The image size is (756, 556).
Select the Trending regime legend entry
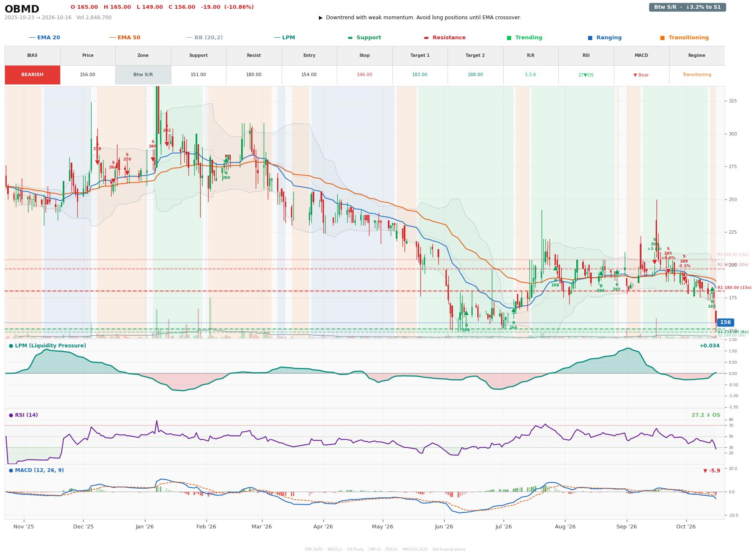(x=524, y=38)
